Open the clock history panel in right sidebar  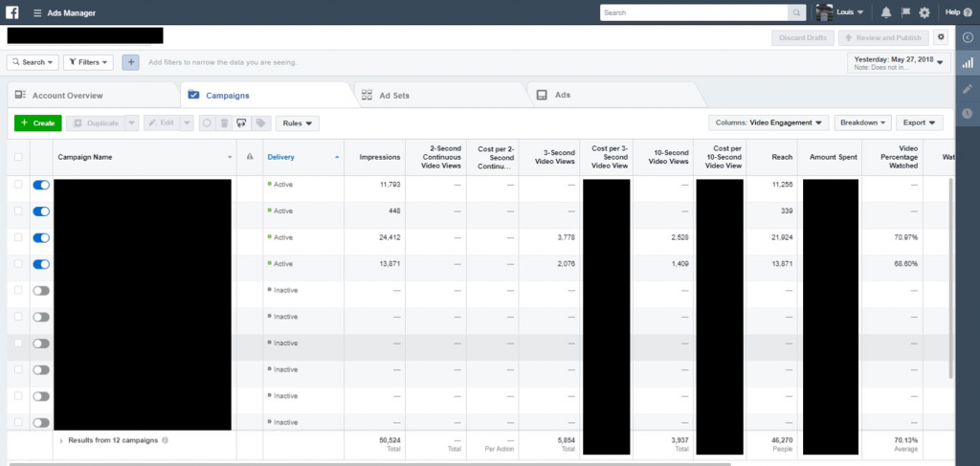pos(968,114)
